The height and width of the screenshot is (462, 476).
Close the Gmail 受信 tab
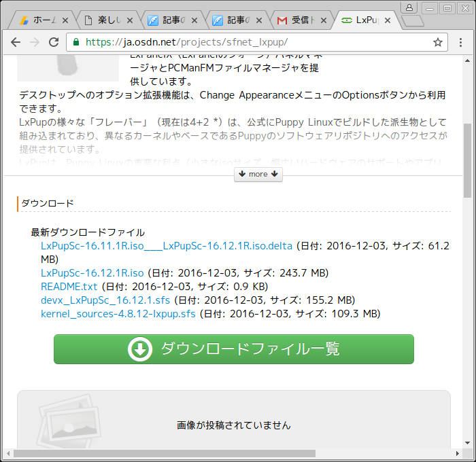pos(324,20)
